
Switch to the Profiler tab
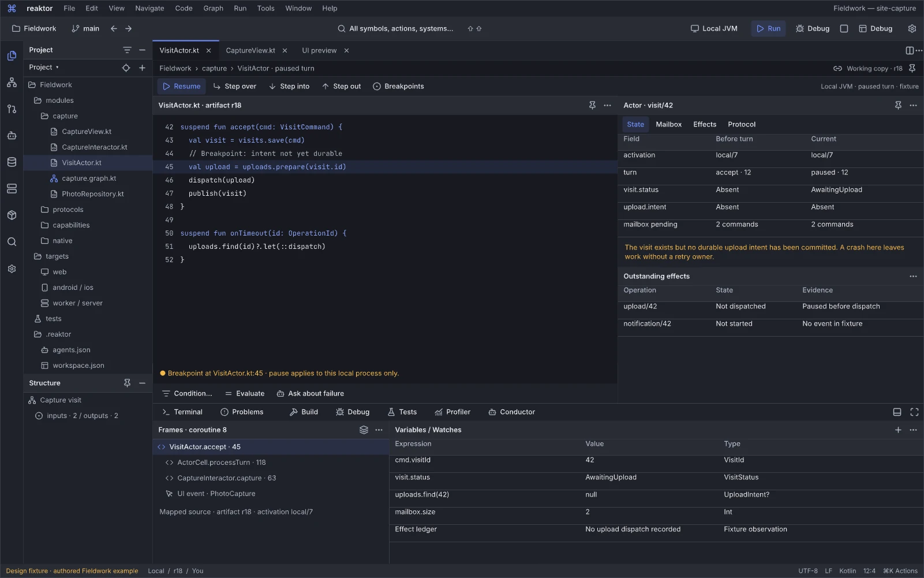click(452, 412)
